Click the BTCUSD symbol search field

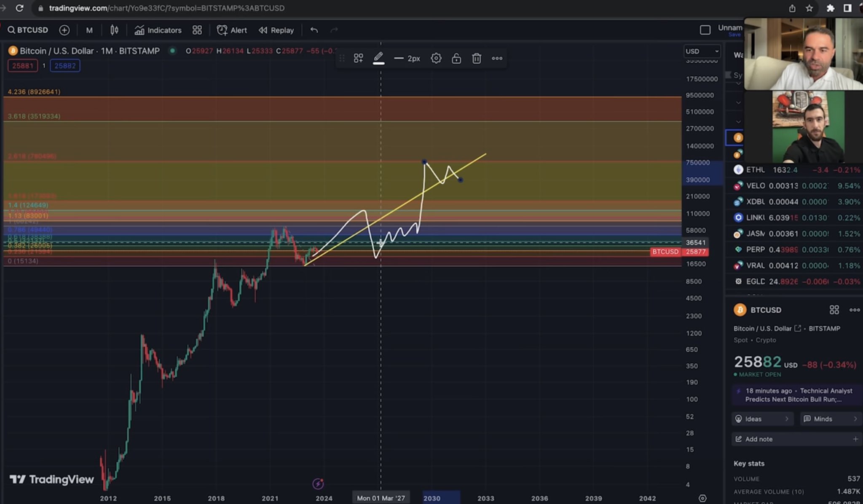coord(28,30)
